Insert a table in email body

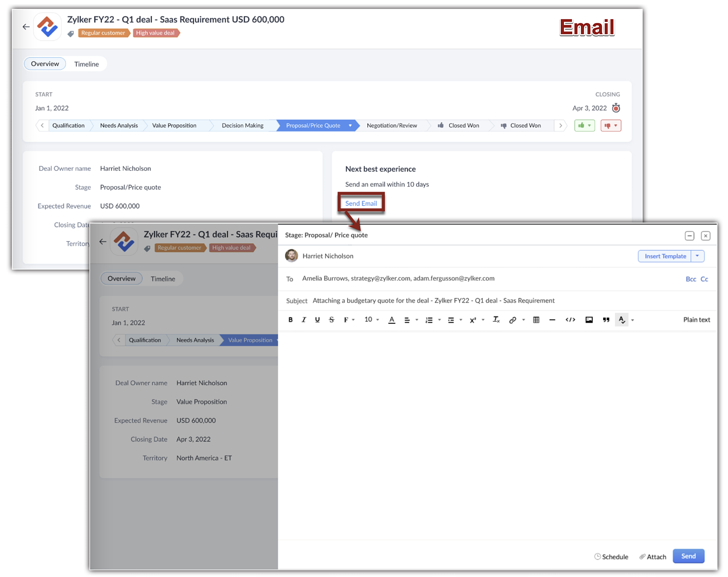pyautogui.click(x=536, y=320)
